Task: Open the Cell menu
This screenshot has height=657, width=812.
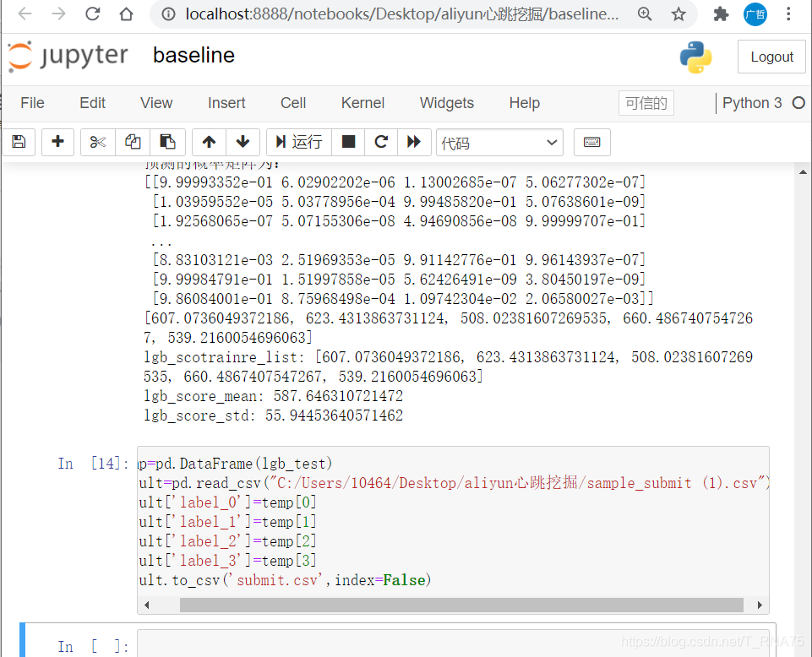Action: pos(293,103)
